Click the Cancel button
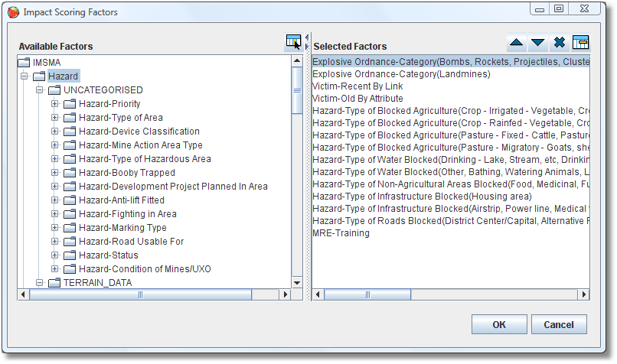 tap(559, 325)
